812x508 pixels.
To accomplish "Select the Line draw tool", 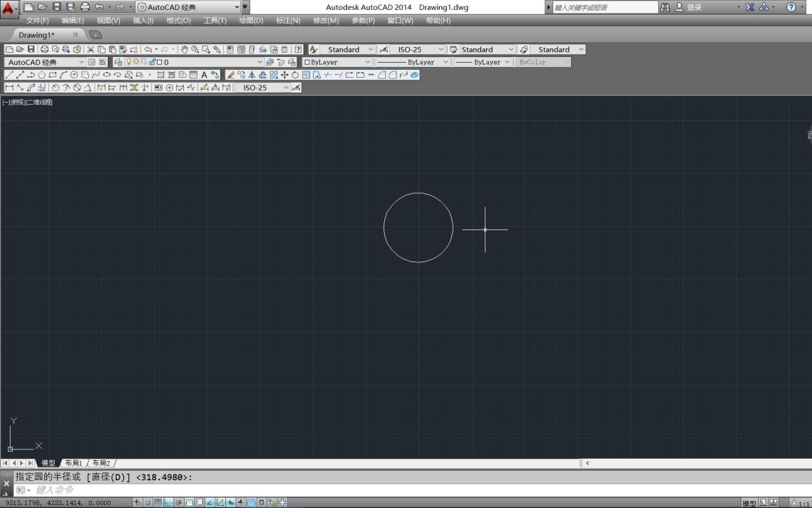I will [x=9, y=75].
